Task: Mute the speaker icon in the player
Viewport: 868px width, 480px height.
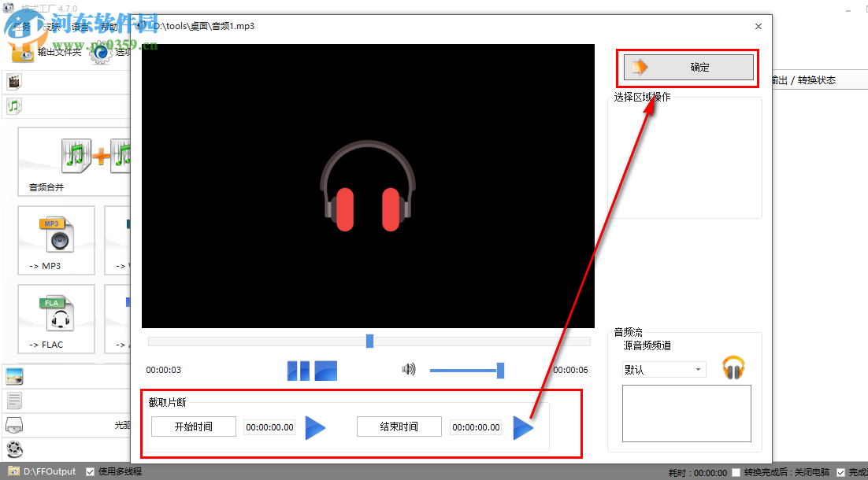Action: 409,368
